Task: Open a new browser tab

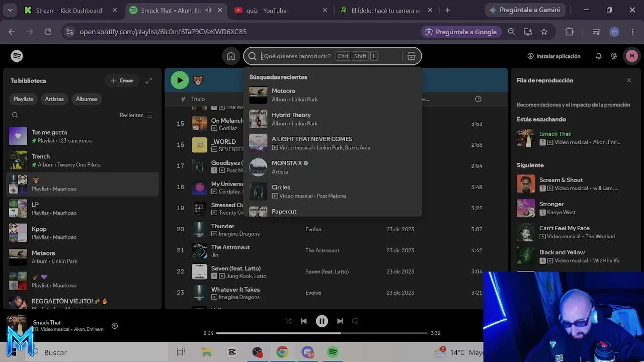Action: (x=448, y=10)
